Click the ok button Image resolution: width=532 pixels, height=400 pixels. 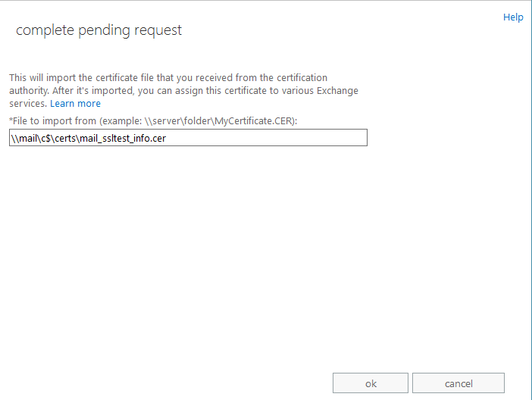(x=371, y=383)
